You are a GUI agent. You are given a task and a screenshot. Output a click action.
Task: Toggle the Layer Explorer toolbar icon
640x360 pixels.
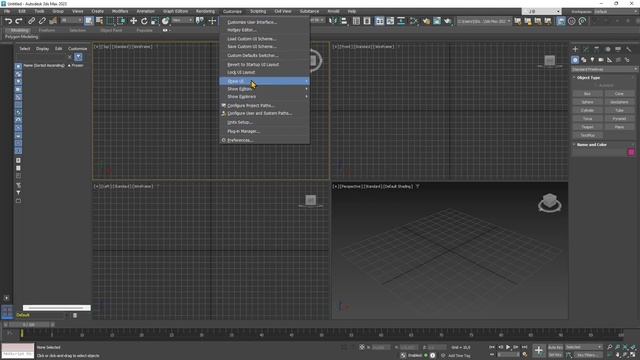click(x=367, y=21)
